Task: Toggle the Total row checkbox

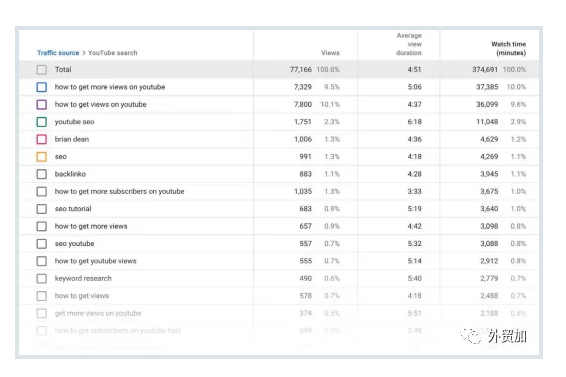Action: point(42,70)
